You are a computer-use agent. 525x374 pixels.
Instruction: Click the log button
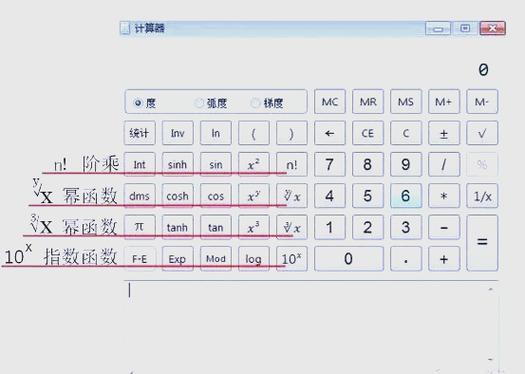(254, 258)
